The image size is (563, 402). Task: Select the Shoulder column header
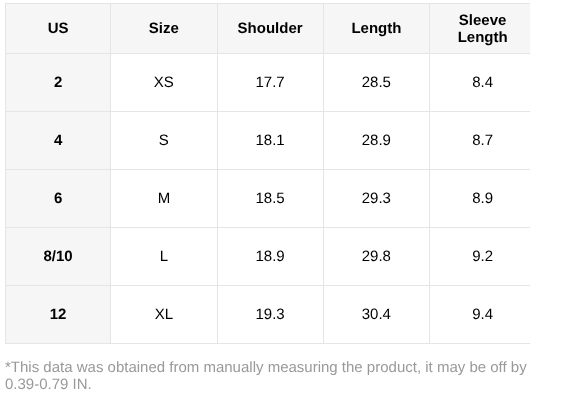click(x=270, y=28)
